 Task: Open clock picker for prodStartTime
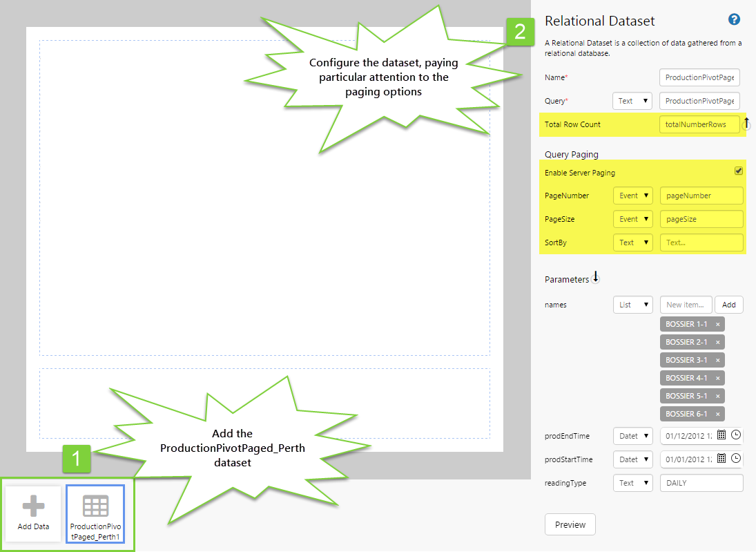(x=736, y=459)
